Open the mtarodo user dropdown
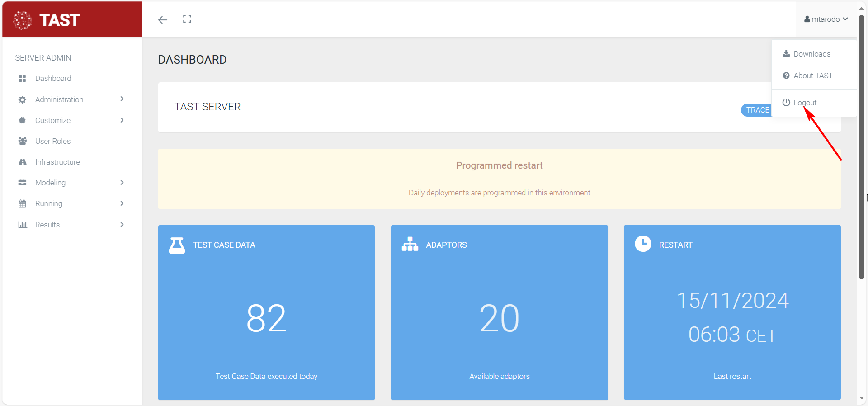The height and width of the screenshot is (406, 868). pos(826,19)
